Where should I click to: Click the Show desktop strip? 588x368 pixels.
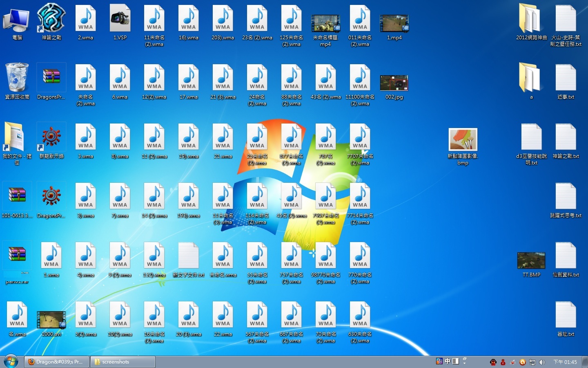point(585,362)
